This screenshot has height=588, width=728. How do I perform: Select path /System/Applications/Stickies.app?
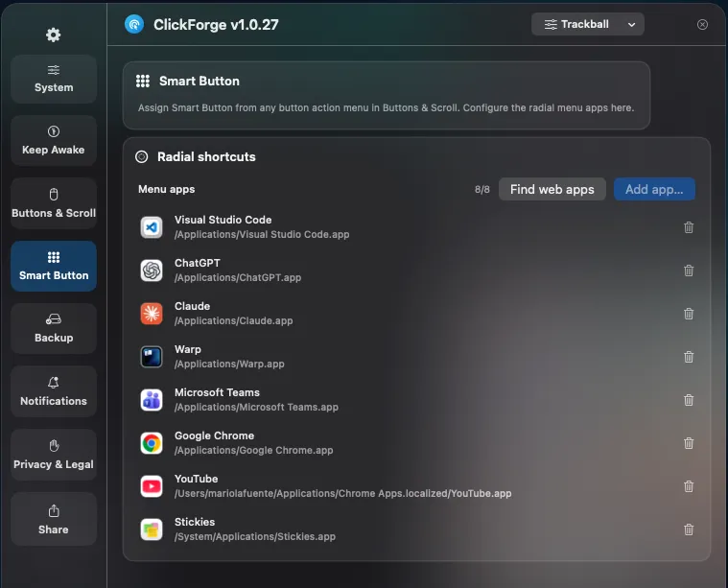pyautogui.click(x=255, y=537)
